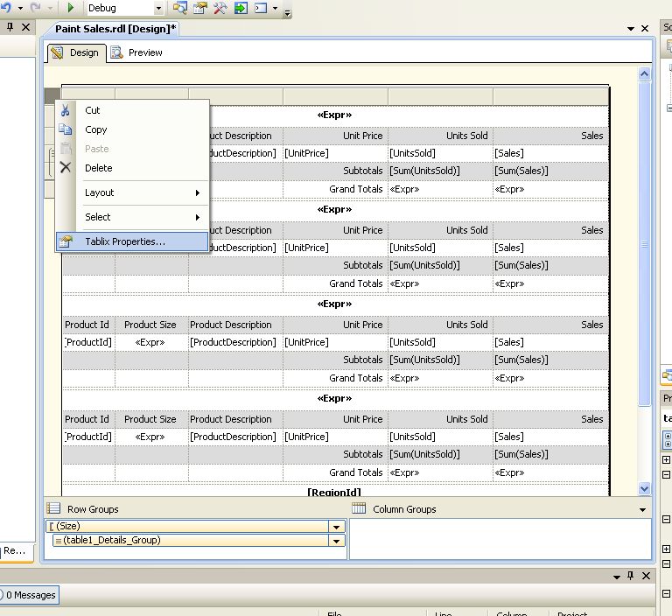Click the green arrow window toolbar icon

tap(240, 8)
